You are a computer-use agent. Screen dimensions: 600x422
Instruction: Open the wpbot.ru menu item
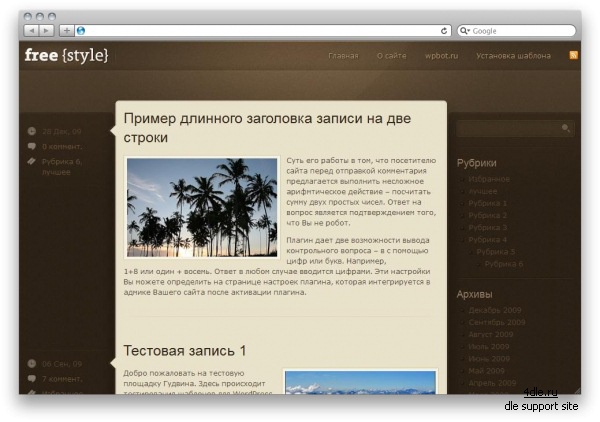[441, 56]
